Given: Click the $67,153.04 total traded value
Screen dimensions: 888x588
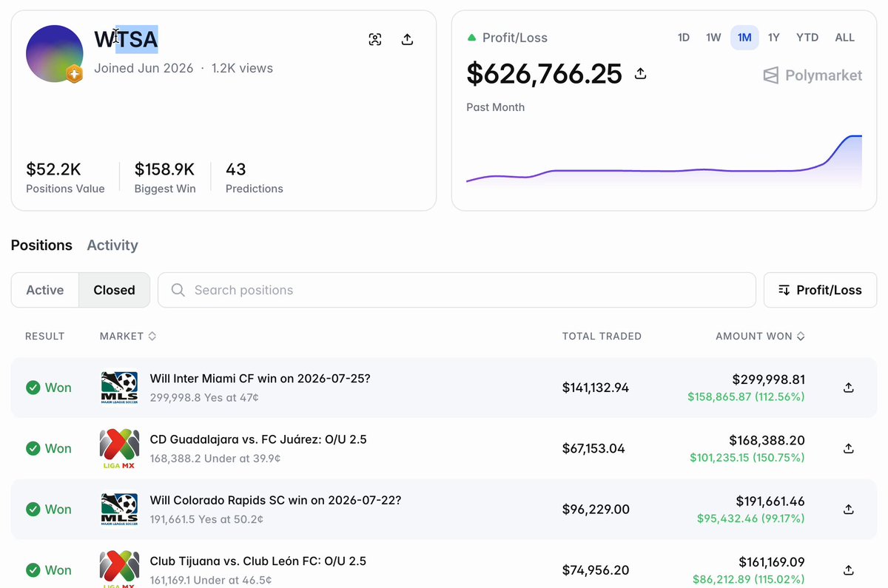Looking at the screenshot, I should [x=593, y=448].
